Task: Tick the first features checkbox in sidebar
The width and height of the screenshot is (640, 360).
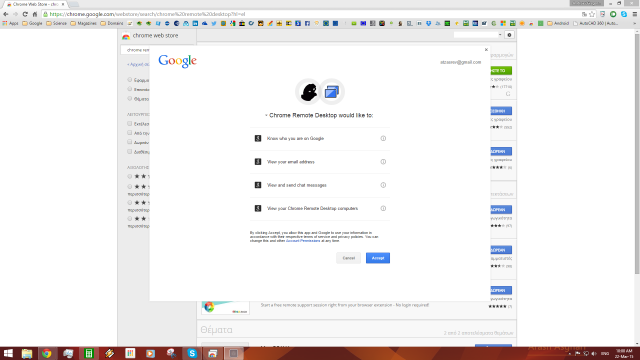Action: click(130, 123)
